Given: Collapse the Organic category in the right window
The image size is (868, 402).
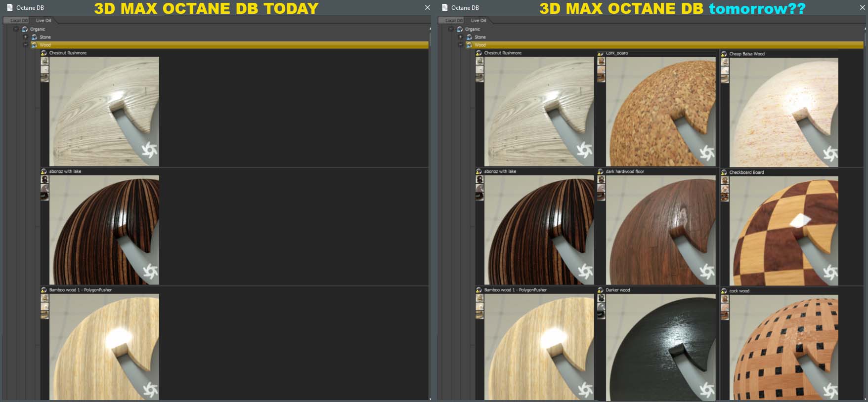Looking at the screenshot, I should coord(451,29).
